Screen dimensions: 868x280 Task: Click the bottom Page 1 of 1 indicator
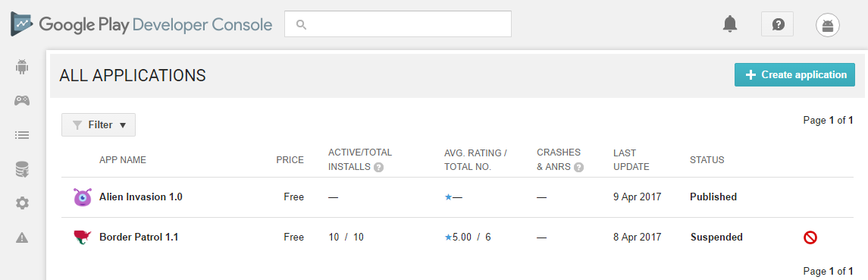tap(828, 271)
